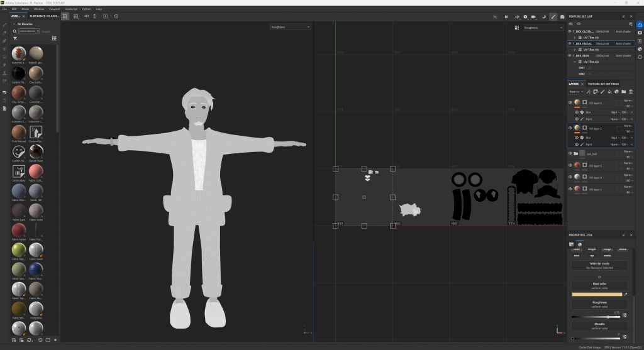Click the tan base color swatch
This screenshot has width=644, height=350.
tap(596, 294)
